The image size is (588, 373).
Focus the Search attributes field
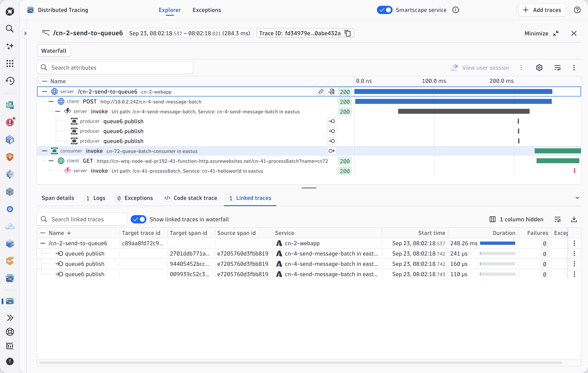pos(115,68)
